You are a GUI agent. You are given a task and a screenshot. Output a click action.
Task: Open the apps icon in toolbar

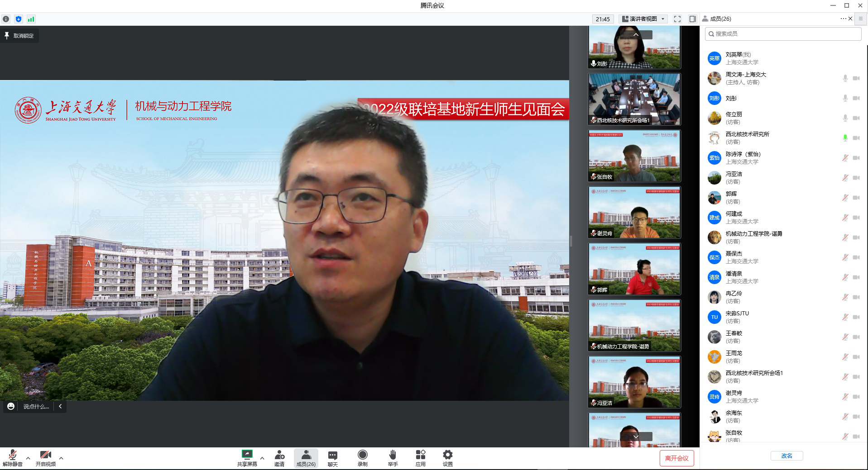coord(420,455)
